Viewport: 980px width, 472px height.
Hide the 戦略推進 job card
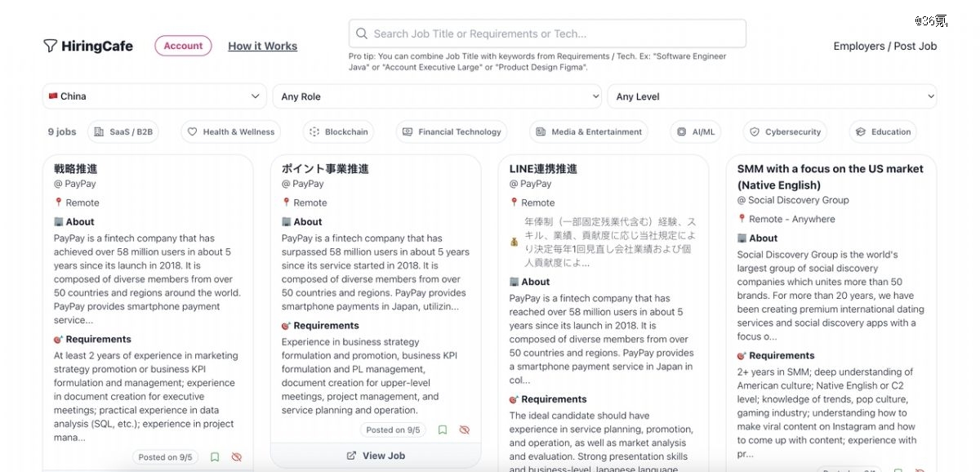click(x=237, y=457)
